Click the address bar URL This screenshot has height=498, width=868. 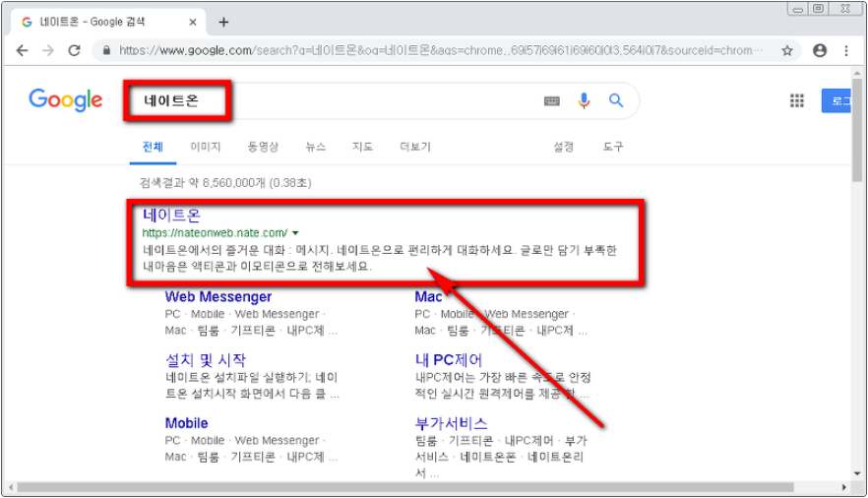pyautogui.click(x=440, y=51)
